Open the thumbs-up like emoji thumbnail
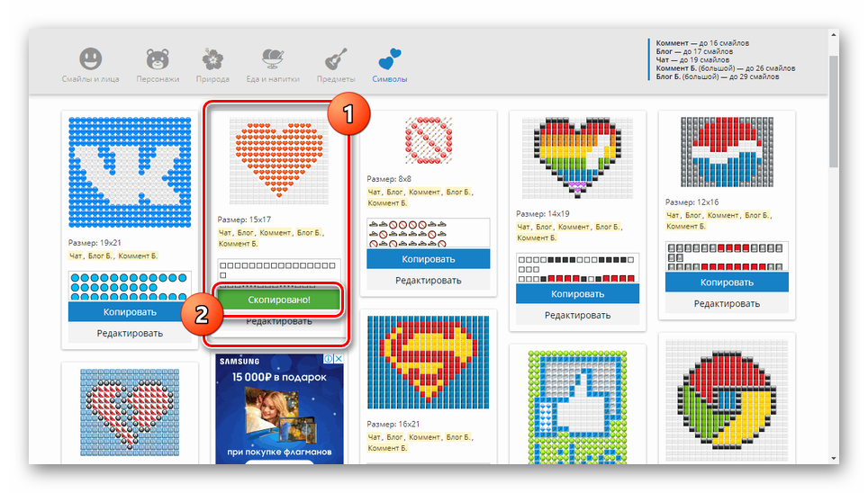The height and width of the screenshot is (493, 868). [577, 407]
